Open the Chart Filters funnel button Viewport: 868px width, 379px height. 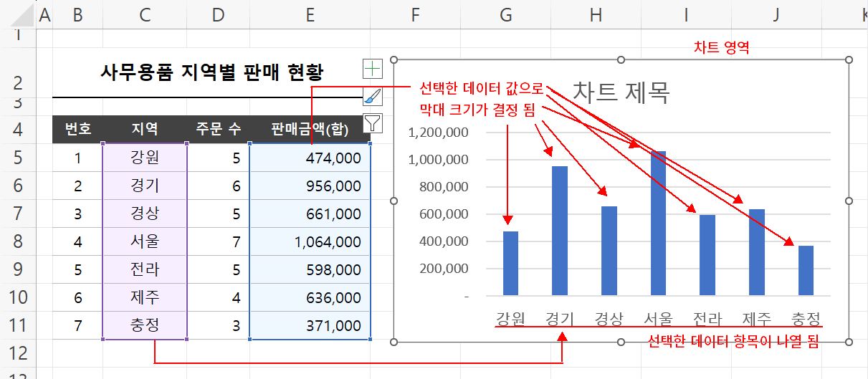click(x=373, y=123)
